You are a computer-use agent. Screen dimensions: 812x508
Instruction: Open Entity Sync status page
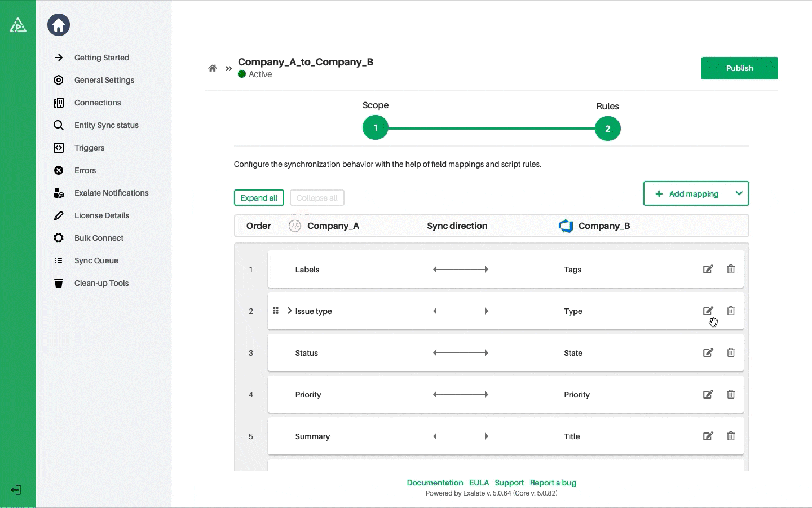[107, 125]
